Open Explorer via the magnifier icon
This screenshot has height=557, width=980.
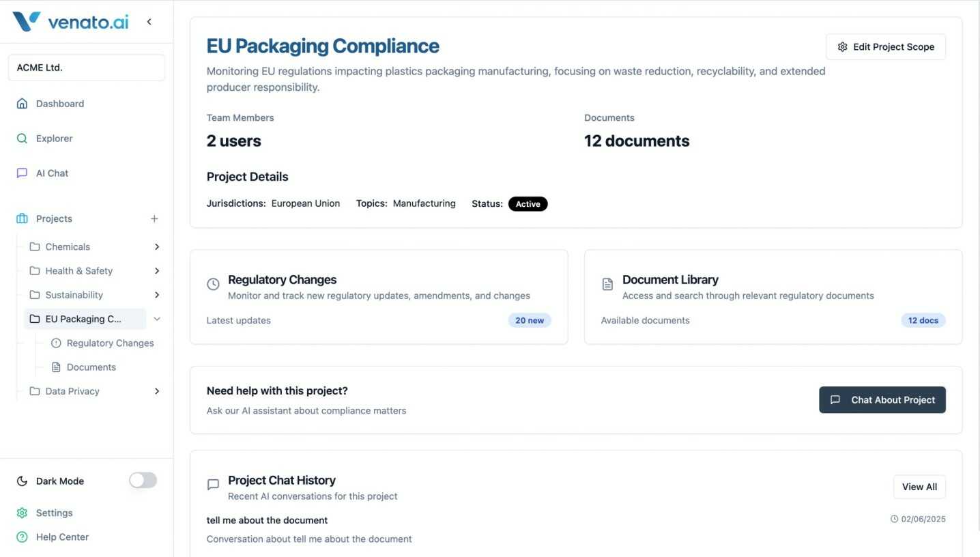point(22,139)
